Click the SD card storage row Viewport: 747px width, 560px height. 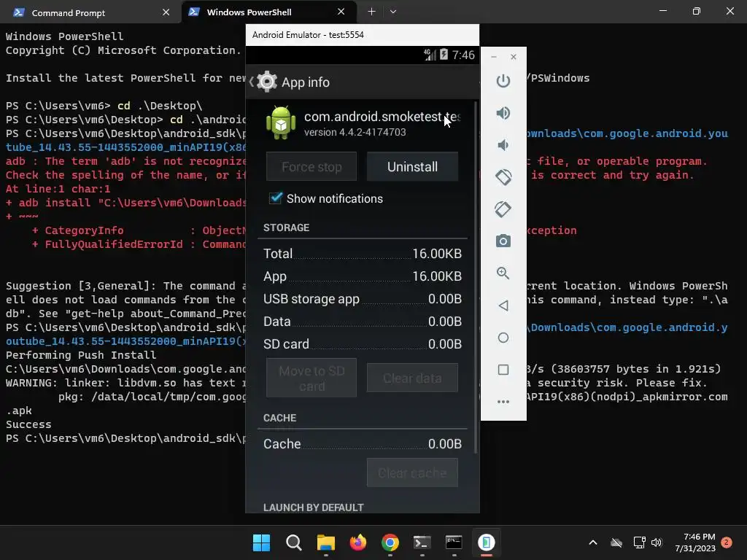click(362, 344)
